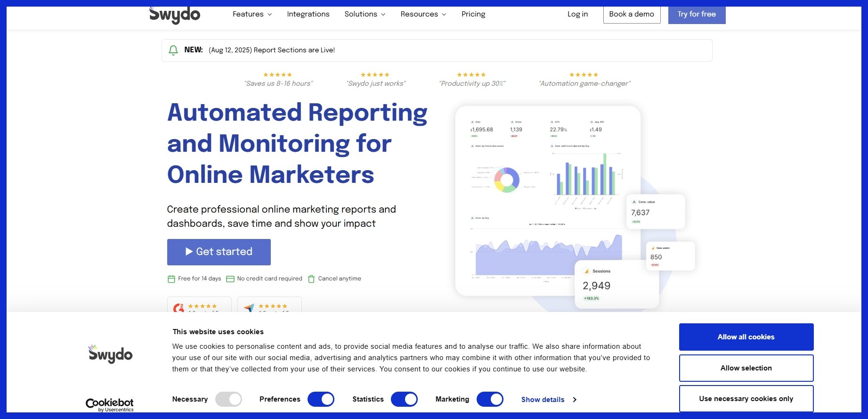Disable the Marketing cookies toggle

(x=490, y=399)
